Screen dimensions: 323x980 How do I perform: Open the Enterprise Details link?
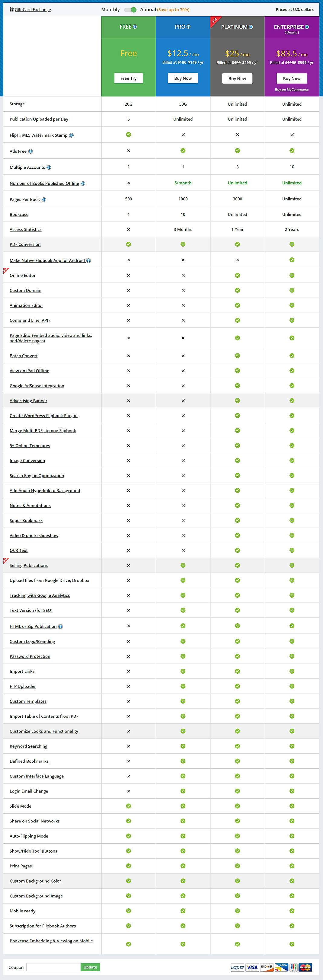click(293, 32)
